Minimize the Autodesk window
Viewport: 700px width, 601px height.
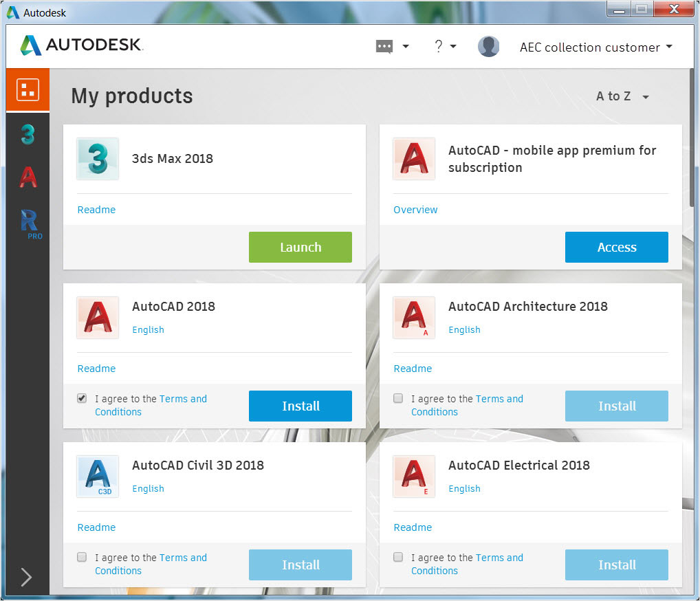[619, 10]
